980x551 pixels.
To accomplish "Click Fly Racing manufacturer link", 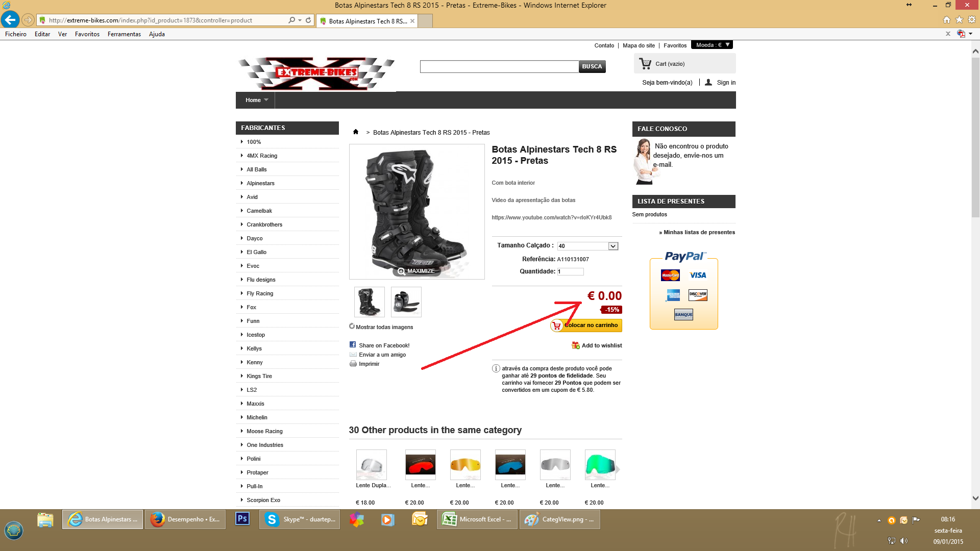I will (260, 293).
